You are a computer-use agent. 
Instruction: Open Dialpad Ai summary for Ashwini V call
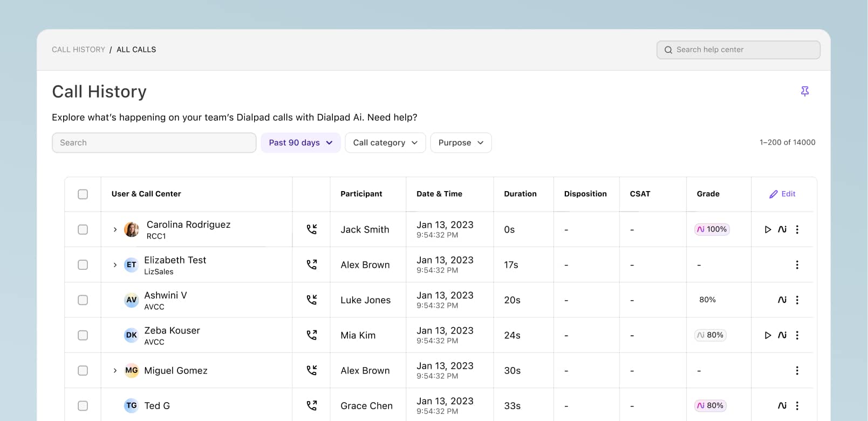(782, 300)
